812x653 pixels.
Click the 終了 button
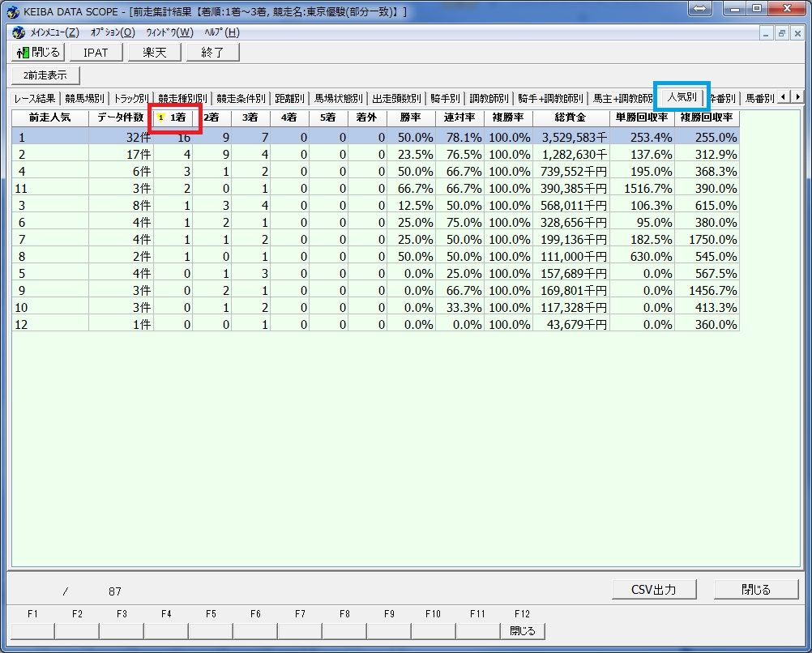[212, 53]
